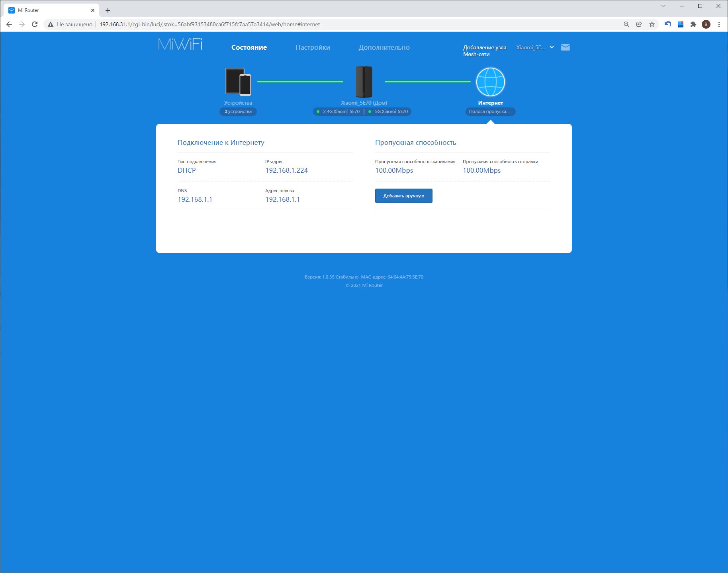
Task: Open the extensions puzzle icon
Action: [x=693, y=24]
